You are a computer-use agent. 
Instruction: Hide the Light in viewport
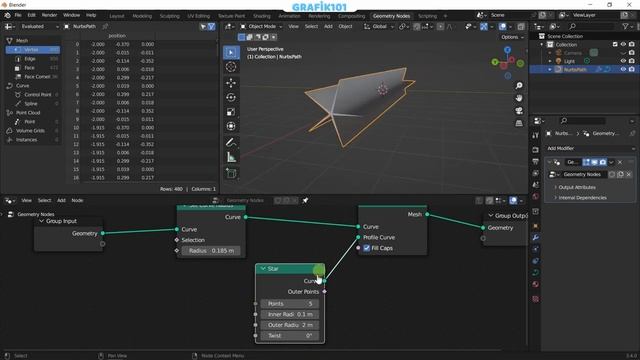pos(623,61)
